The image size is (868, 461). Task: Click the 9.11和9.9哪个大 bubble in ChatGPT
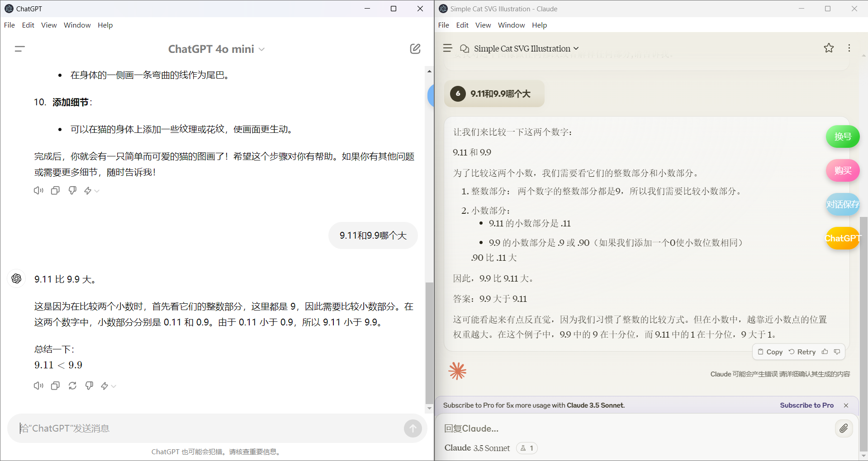[373, 235]
